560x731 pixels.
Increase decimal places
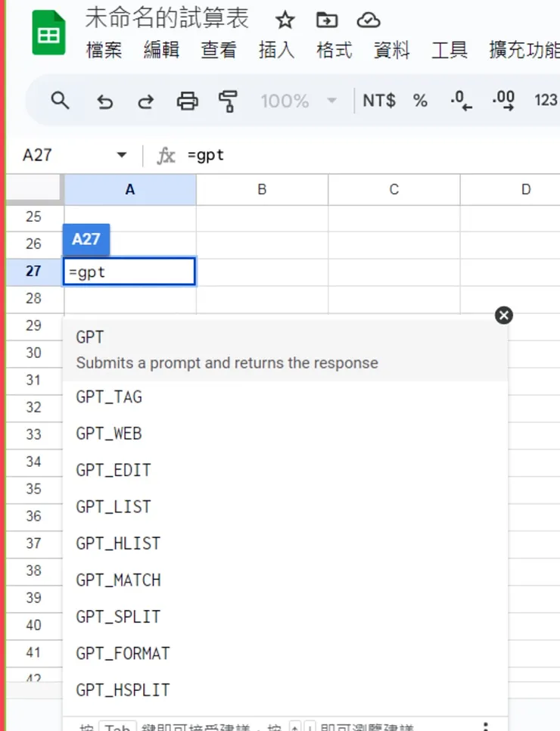pyautogui.click(x=503, y=100)
